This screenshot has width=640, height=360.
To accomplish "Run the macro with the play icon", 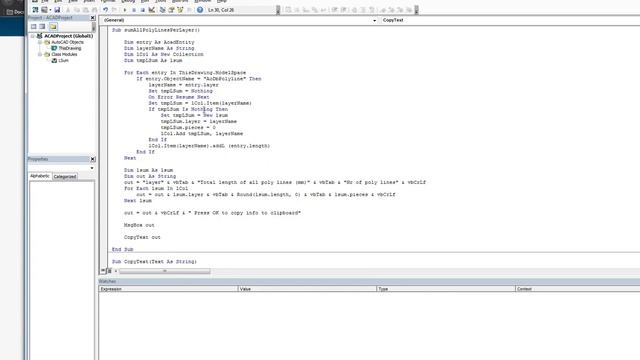I will [124, 10].
